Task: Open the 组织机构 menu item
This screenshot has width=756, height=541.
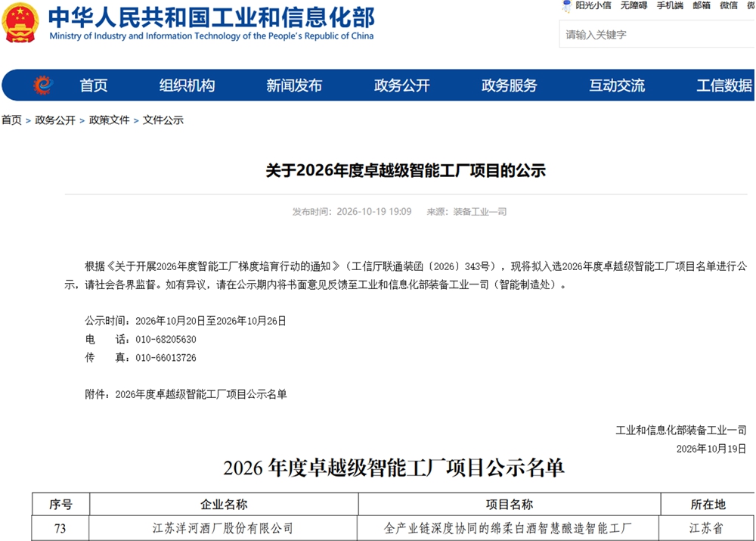Action: (x=187, y=86)
